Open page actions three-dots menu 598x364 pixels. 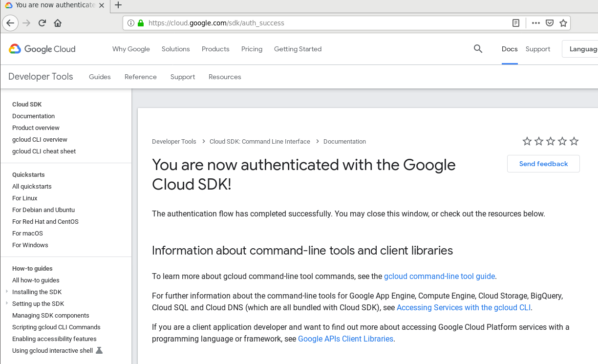click(536, 23)
